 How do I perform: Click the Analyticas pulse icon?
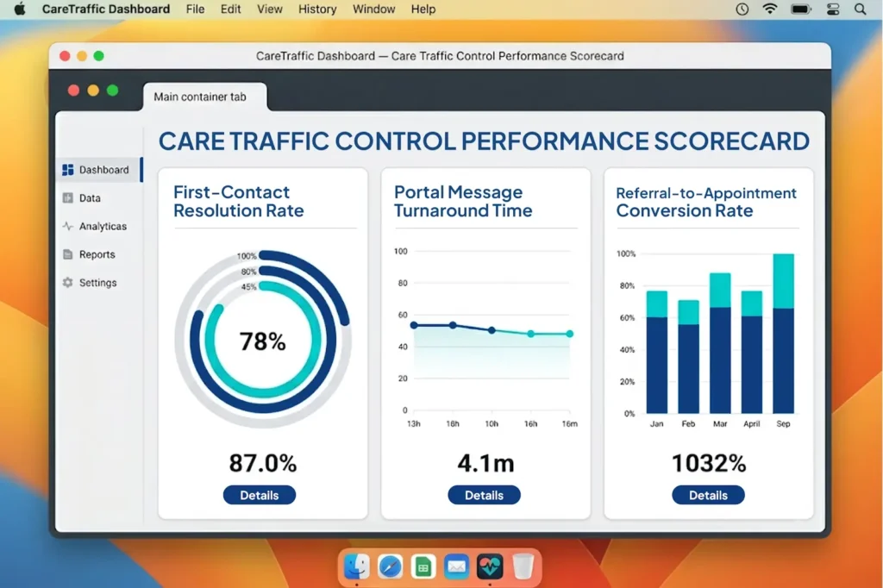pyautogui.click(x=68, y=226)
